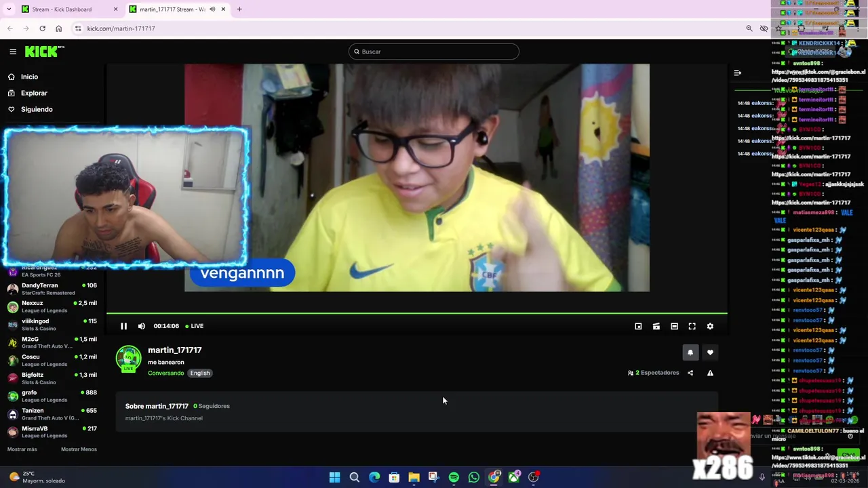Open M2cG's recommended channel
The image size is (868, 488).
(x=52, y=342)
